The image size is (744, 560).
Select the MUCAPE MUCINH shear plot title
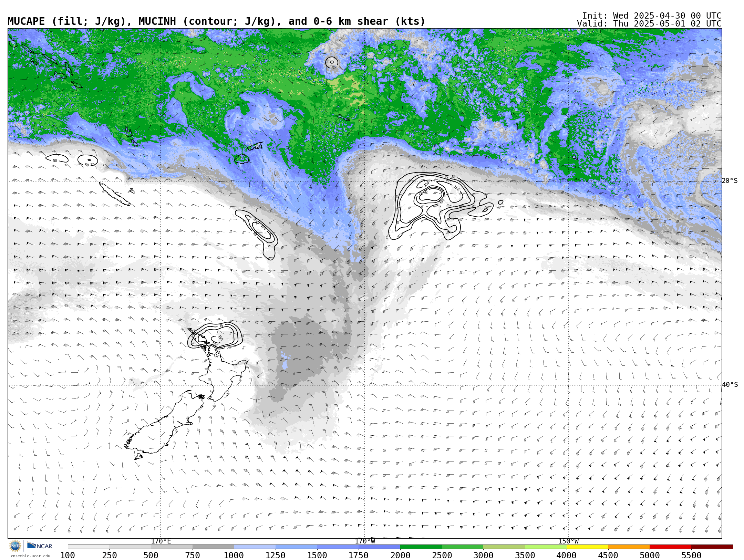[x=216, y=21]
